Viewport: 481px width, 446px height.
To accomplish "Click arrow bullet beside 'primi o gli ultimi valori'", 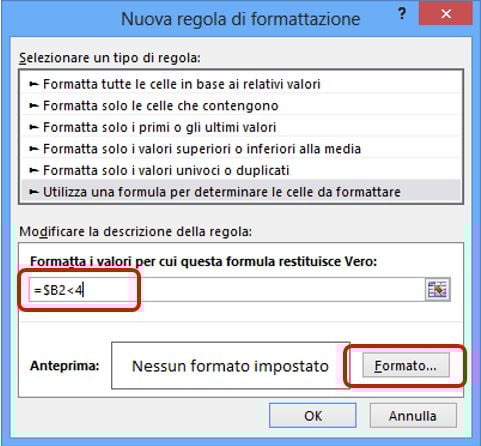I will [34, 127].
